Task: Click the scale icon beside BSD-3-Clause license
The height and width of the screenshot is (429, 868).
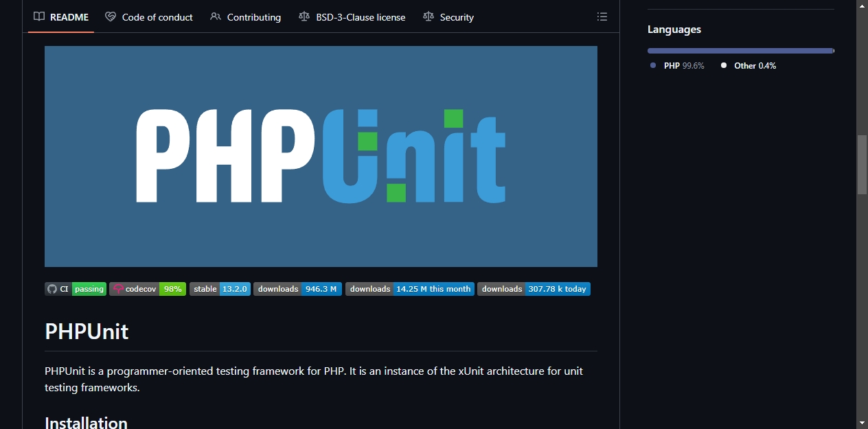Action: [x=304, y=17]
